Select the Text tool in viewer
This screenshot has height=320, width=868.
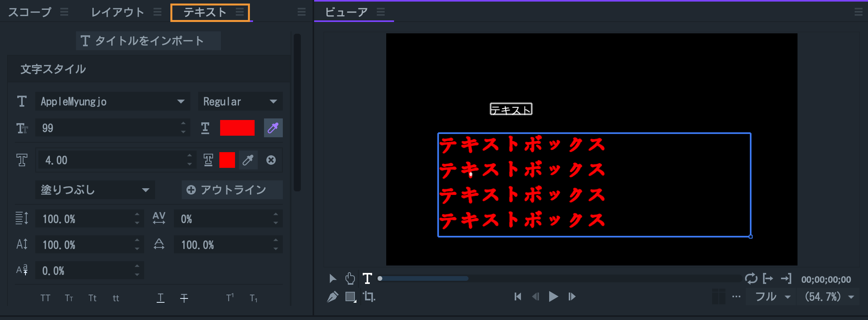tap(367, 278)
